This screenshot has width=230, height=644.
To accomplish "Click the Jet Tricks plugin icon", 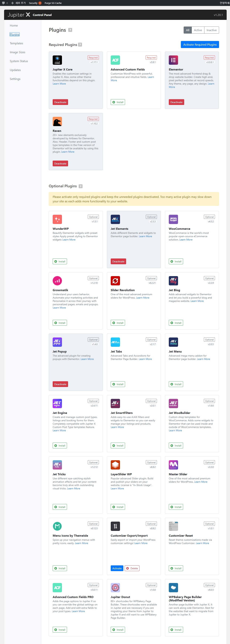I will pyautogui.click(x=57, y=465).
